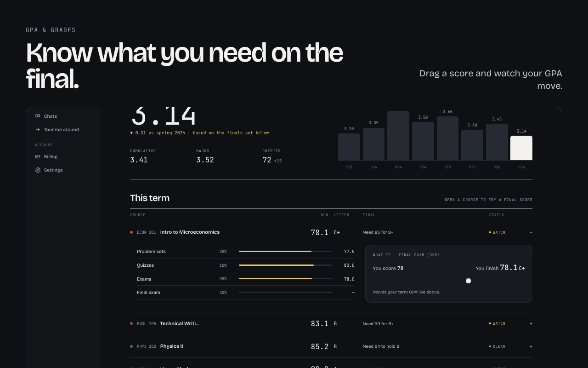Select the 83.1 grade for ENGL 205
Screen dimensions: 588x368
tap(320, 323)
